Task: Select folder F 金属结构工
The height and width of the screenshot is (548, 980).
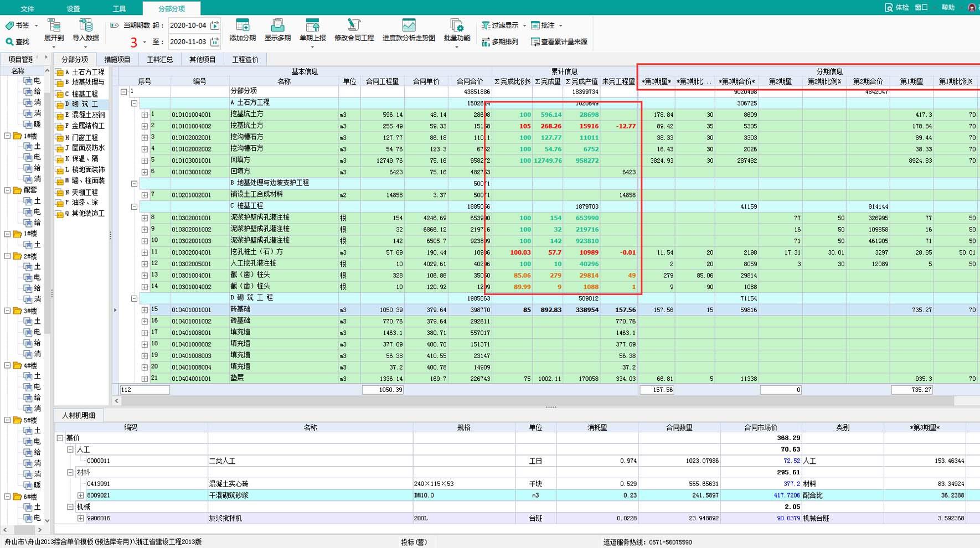Action: point(81,126)
